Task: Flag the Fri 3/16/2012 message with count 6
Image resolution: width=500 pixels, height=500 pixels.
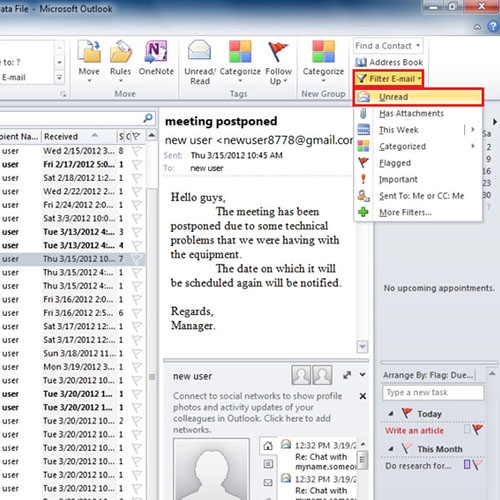Action: click(x=136, y=313)
